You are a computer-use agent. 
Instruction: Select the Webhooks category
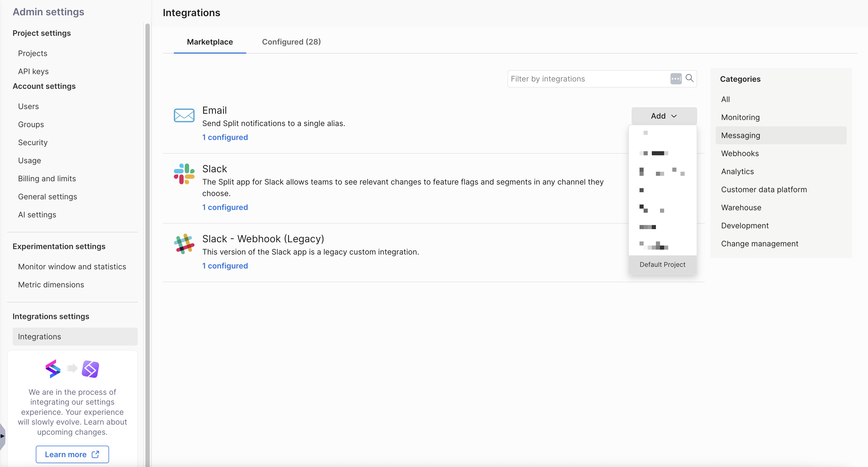(x=740, y=153)
